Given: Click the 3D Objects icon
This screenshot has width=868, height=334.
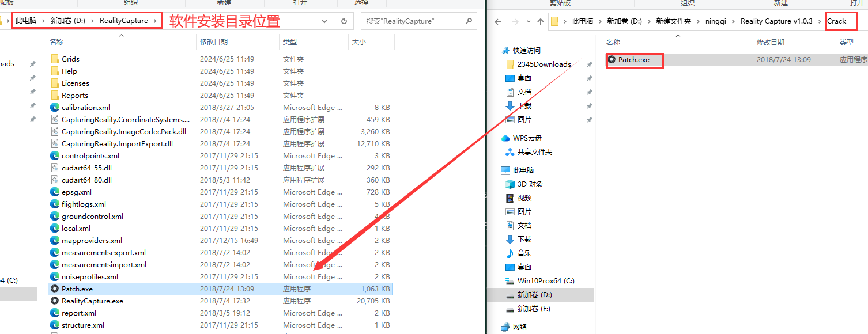Looking at the screenshot, I should coord(510,184).
